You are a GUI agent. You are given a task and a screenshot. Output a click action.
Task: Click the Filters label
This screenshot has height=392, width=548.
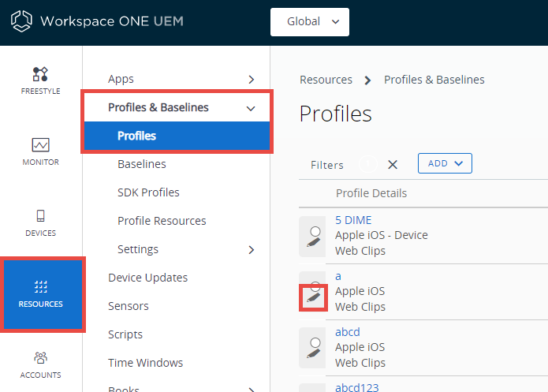click(x=326, y=165)
